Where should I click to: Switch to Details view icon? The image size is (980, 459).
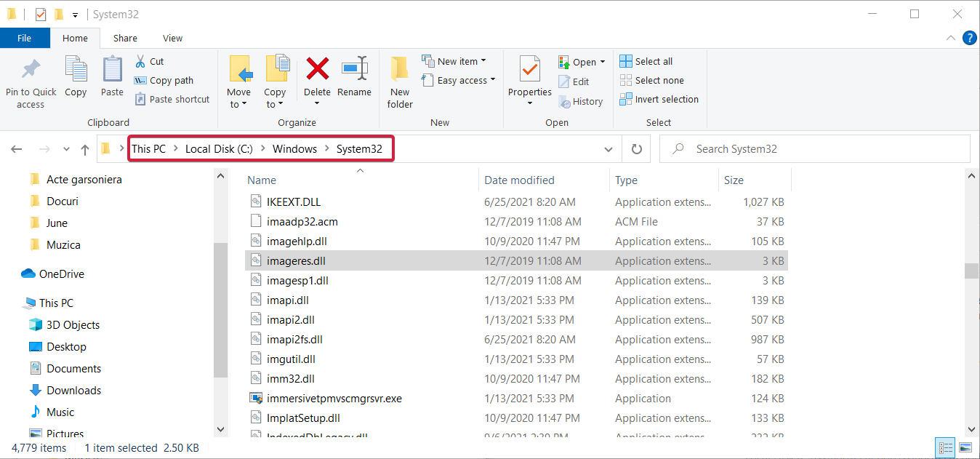coord(946,447)
